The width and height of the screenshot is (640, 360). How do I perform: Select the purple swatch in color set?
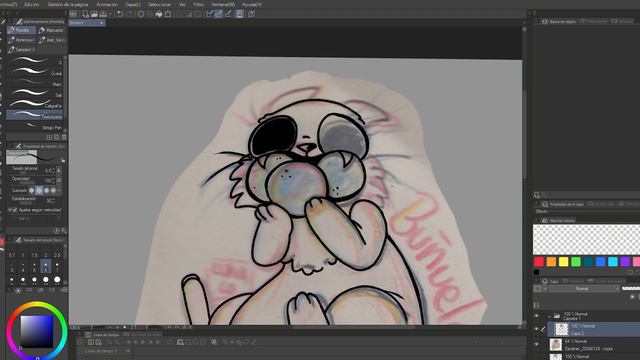(x=625, y=262)
